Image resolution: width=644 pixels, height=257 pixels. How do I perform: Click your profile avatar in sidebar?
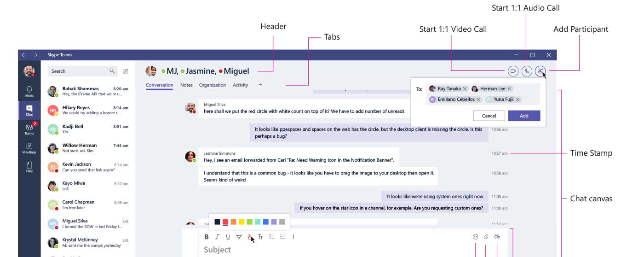click(29, 71)
